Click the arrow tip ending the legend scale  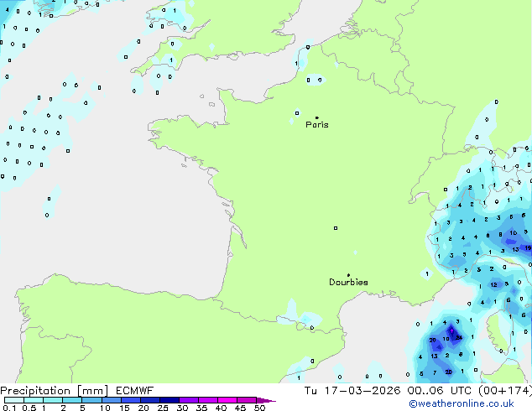266,400
